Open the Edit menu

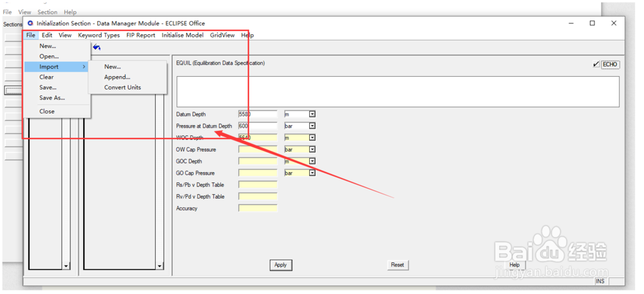pos(47,35)
